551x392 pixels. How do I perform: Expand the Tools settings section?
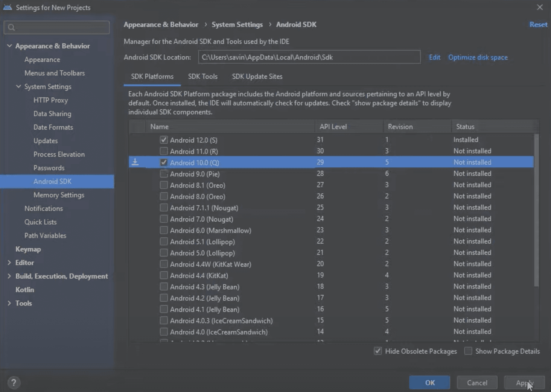[9, 303]
